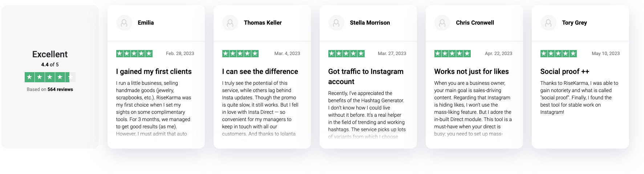644x174 pixels.
Task: Click the 'Based on 564 reviews' text
Action: point(50,90)
